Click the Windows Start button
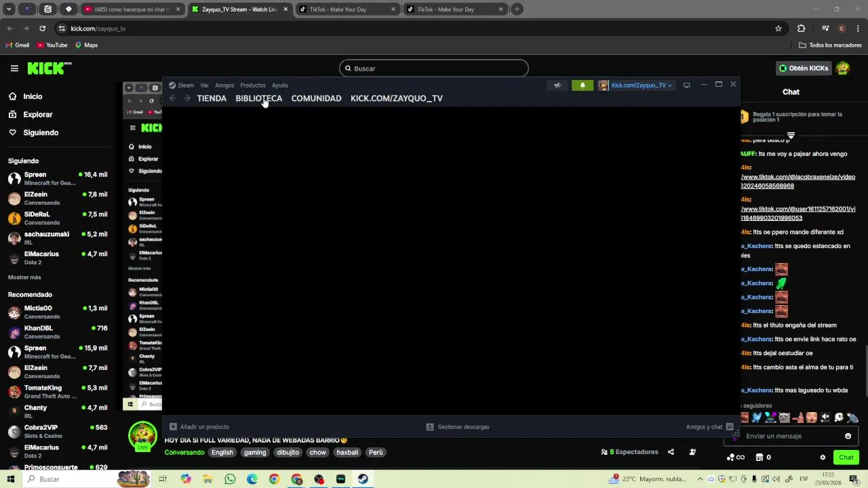 coord(10,479)
